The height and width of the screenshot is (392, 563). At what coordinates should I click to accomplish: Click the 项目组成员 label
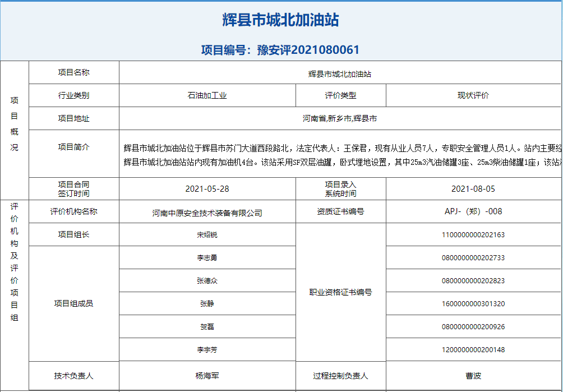point(73,304)
